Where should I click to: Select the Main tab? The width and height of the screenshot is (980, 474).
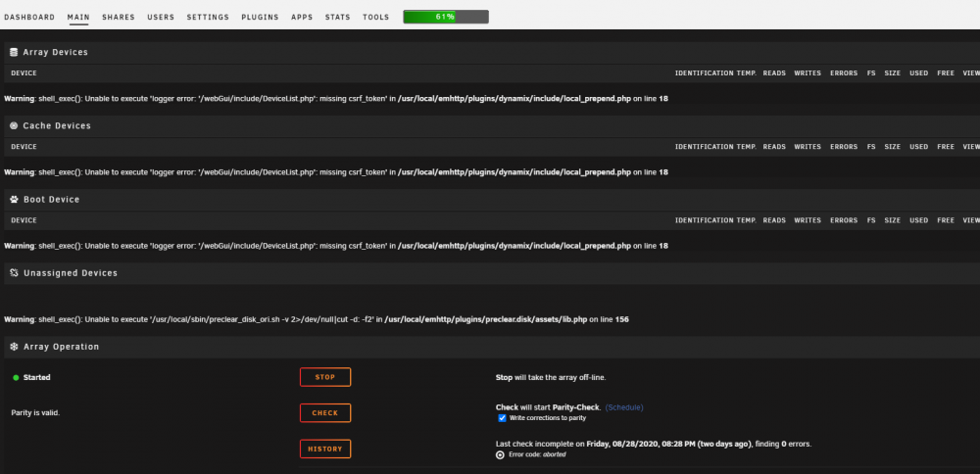click(78, 17)
